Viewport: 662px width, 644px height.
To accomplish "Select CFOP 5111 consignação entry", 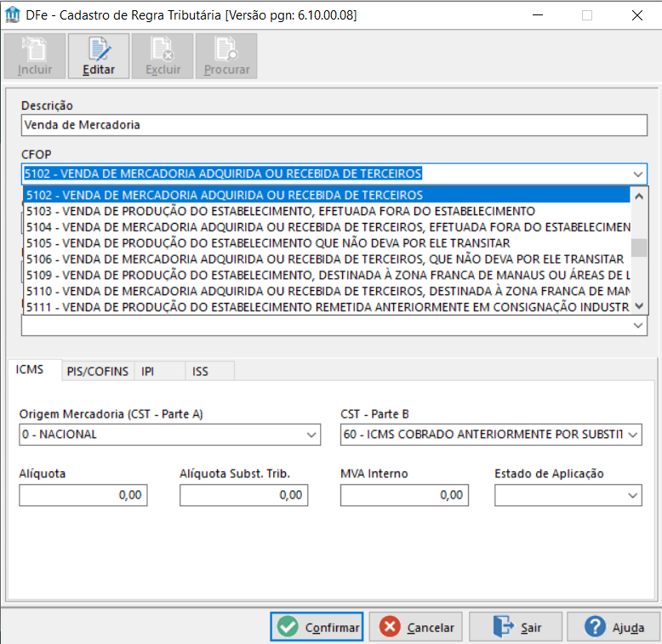I will [327, 307].
